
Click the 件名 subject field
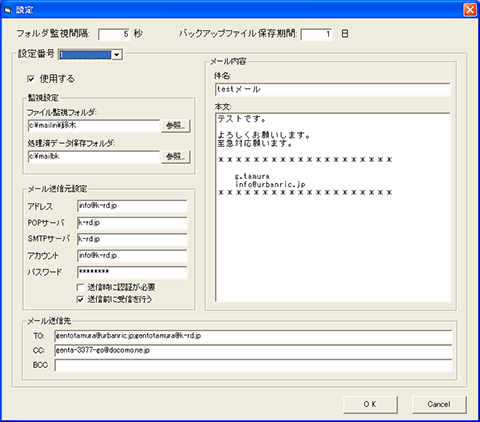pyautogui.click(x=333, y=90)
